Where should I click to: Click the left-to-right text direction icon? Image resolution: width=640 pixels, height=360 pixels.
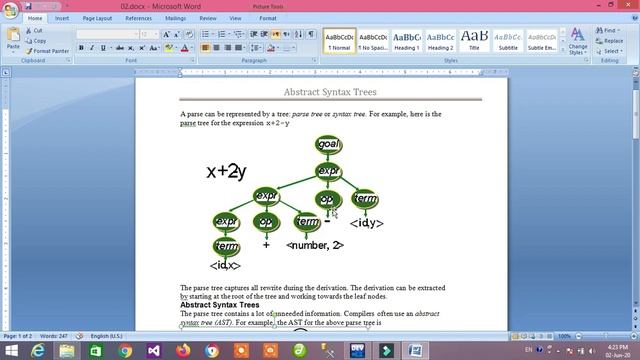coord(276,34)
